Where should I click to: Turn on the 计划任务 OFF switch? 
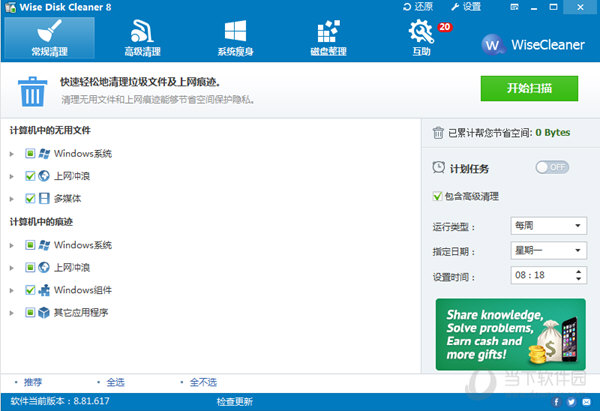[552, 167]
